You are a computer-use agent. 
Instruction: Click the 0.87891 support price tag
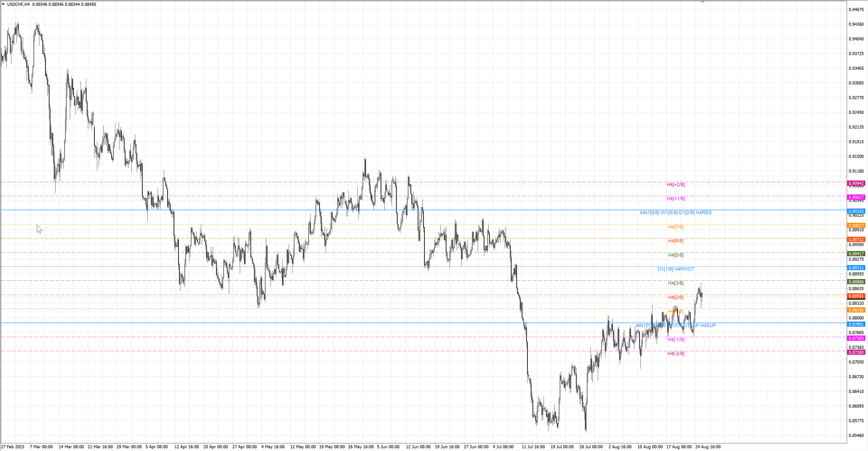[x=856, y=324]
